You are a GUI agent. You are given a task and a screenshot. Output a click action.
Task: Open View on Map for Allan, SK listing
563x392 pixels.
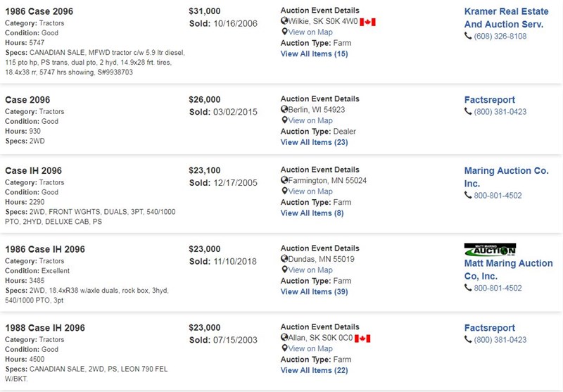[x=310, y=348]
